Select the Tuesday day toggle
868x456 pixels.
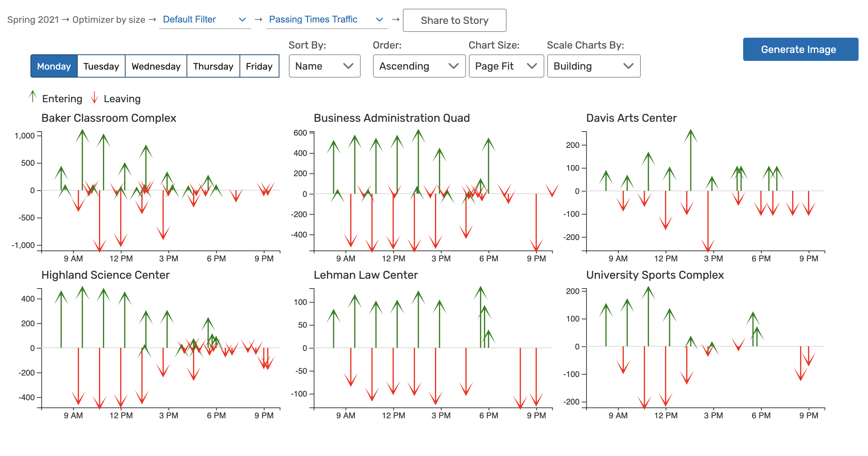[101, 66]
